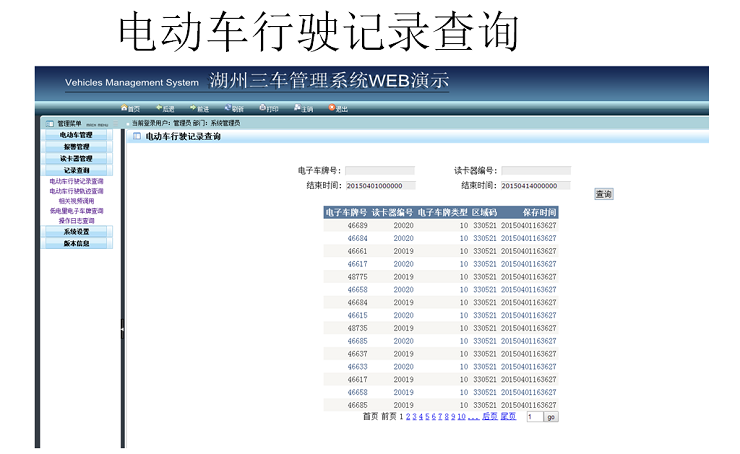Click the 电子车牌号 input field
740x454 pixels.
(379, 171)
